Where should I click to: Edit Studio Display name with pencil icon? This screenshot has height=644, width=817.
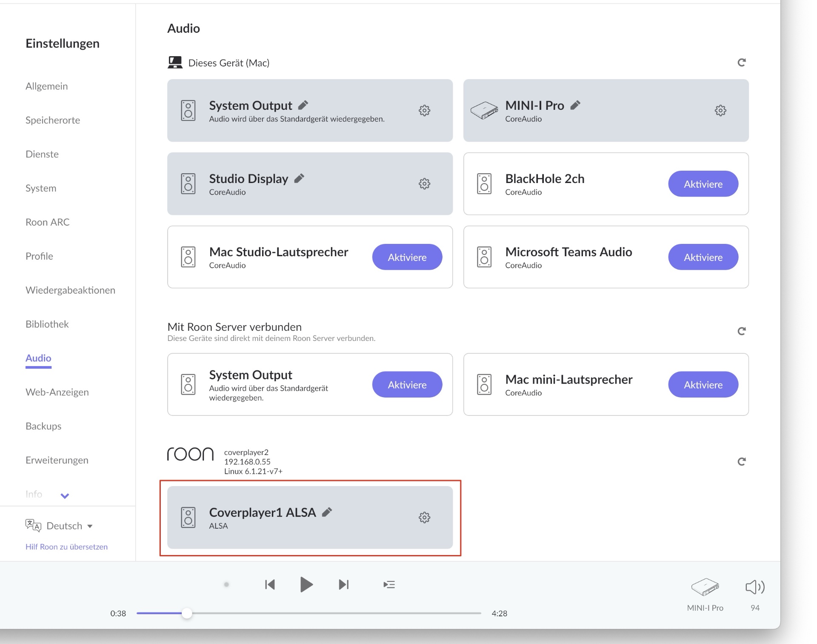pos(300,178)
